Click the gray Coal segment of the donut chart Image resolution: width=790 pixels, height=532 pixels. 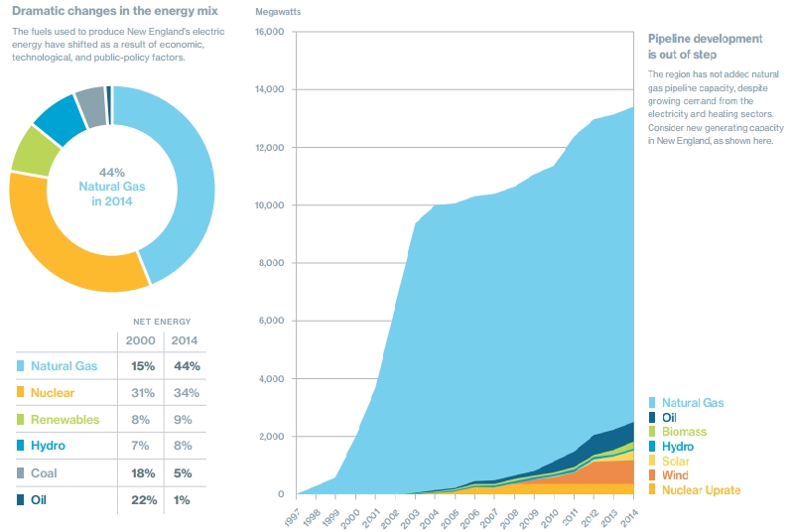[x=90, y=107]
